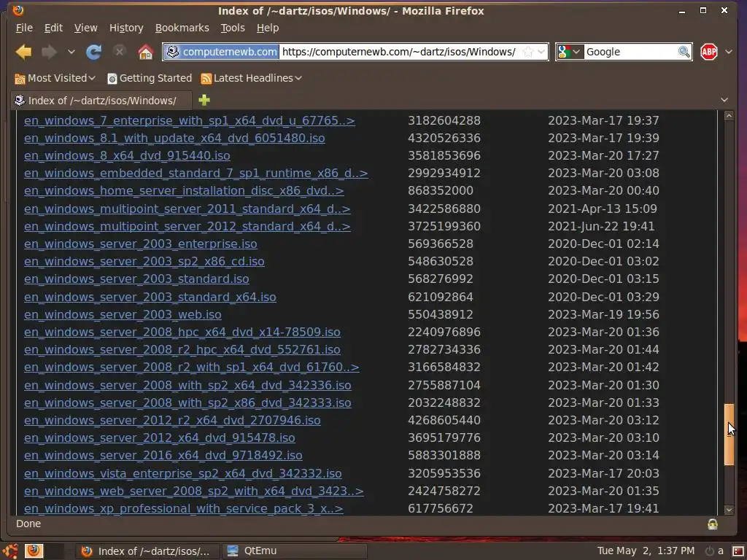
Task: Open en_windows_7_enterprise_with_sp1_x64 link
Action: pyautogui.click(x=190, y=120)
